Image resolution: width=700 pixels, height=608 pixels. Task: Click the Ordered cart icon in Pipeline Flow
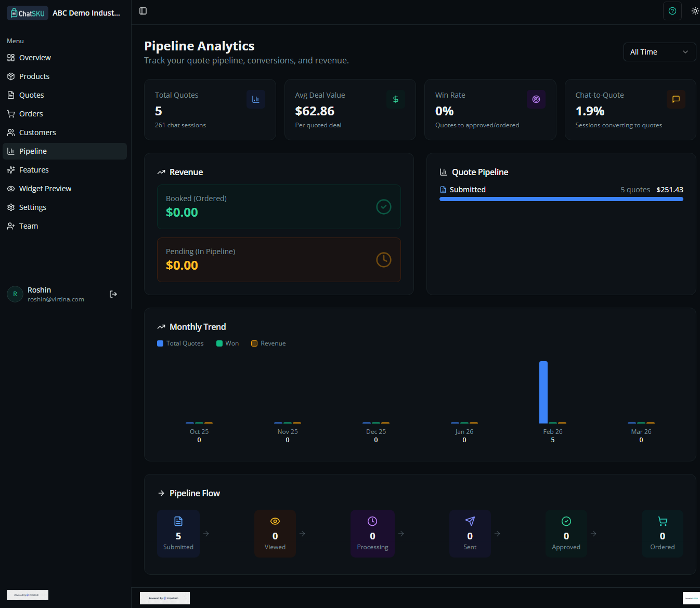point(663,521)
